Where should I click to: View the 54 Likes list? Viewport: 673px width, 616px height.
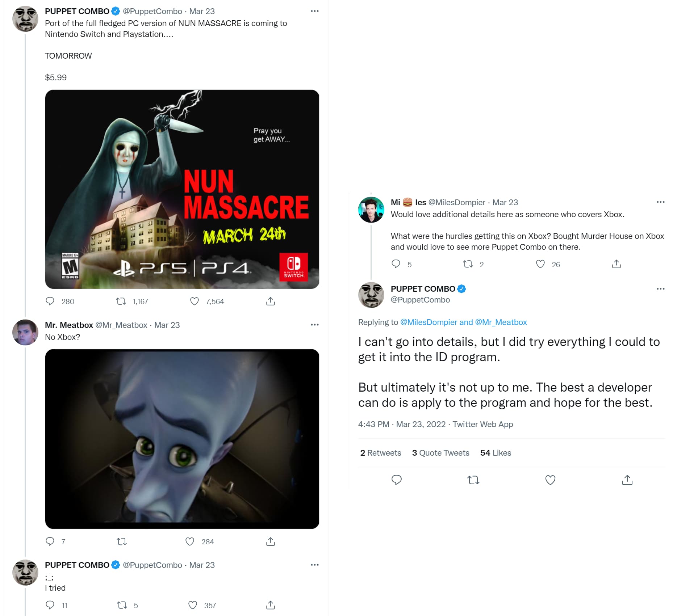click(496, 453)
